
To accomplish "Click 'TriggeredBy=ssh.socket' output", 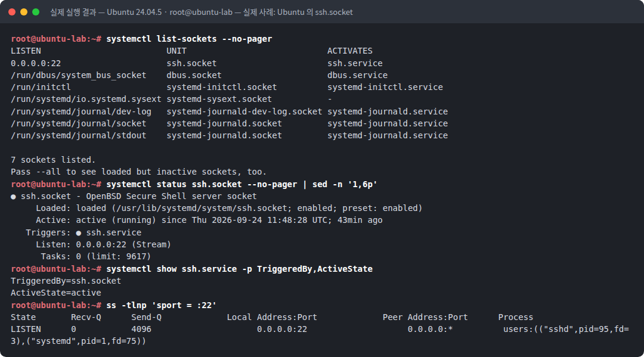I will (x=66, y=281).
